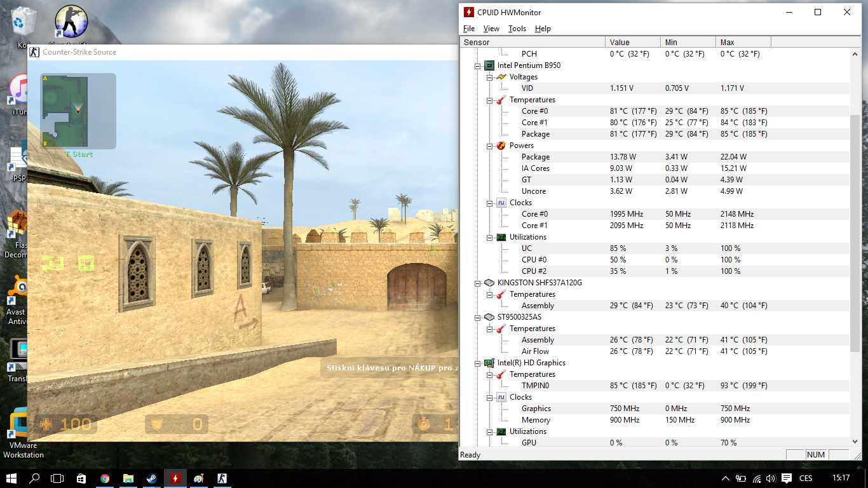This screenshot has width=868, height=488.
Task: Open Steam from the taskbar
Action: click(x=151, y=478)
